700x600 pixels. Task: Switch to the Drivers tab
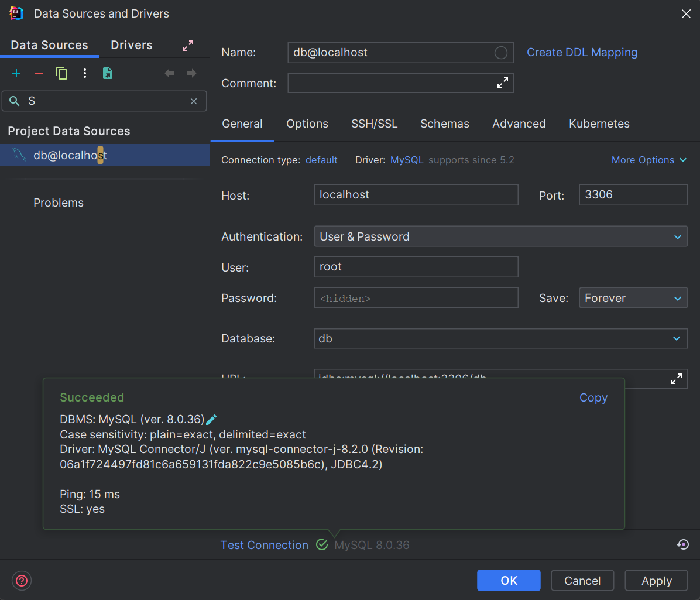[x=132, y=45]
